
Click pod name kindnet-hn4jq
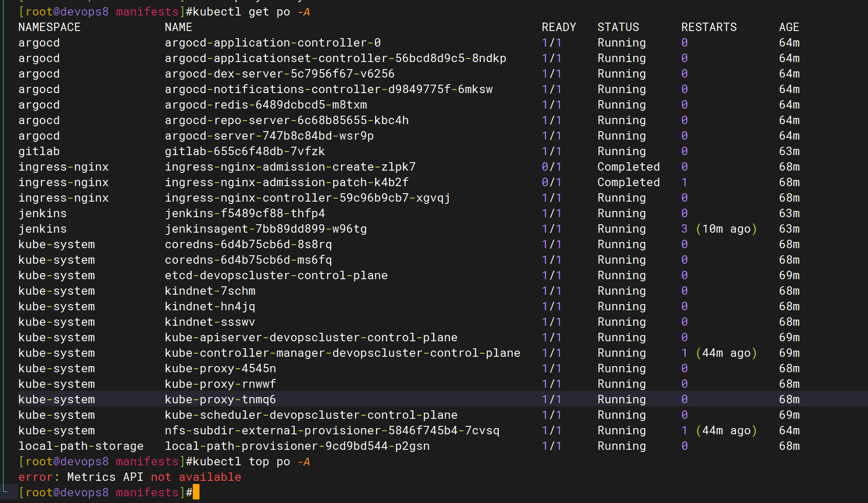point(210,306)
